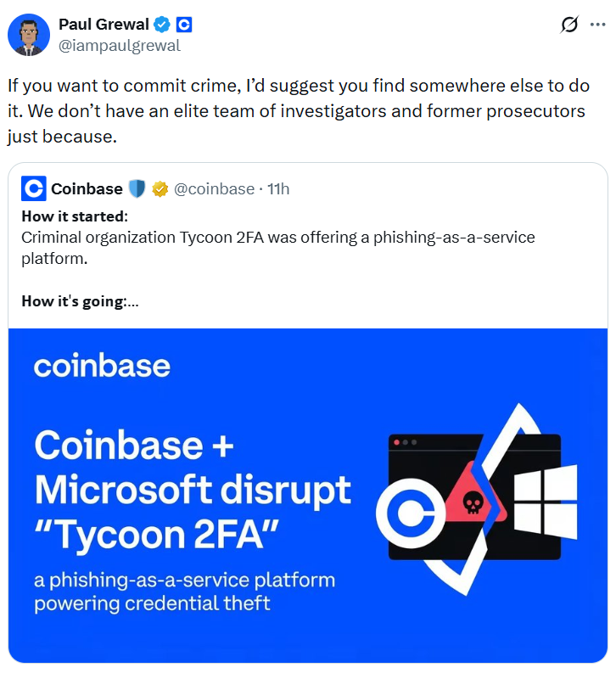Click the Coinbase affiliation badge next to Paul Grewal
The height and width of the screenshot is (673, 616).
(x=183, y=24)
